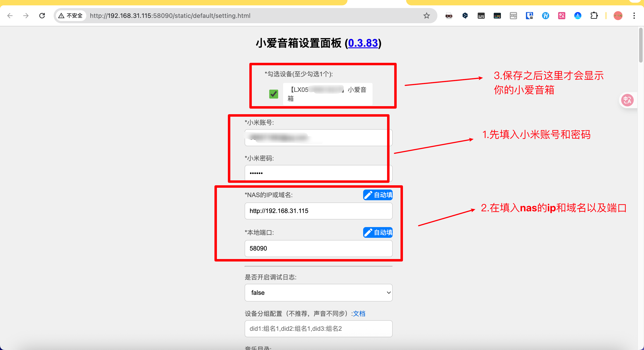Viewport: 644px width, 350px height.
Task: Click the incognito mask extension icon
Action: coord(449,15)
